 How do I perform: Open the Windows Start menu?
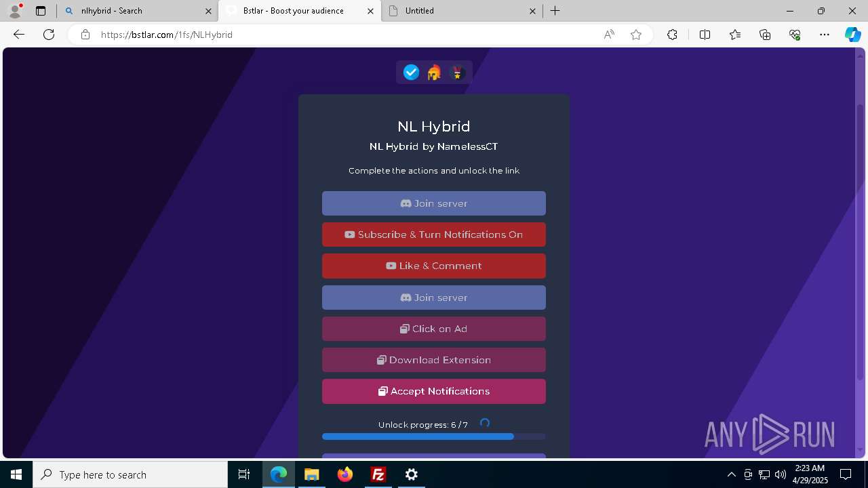(x=16, y=474)
